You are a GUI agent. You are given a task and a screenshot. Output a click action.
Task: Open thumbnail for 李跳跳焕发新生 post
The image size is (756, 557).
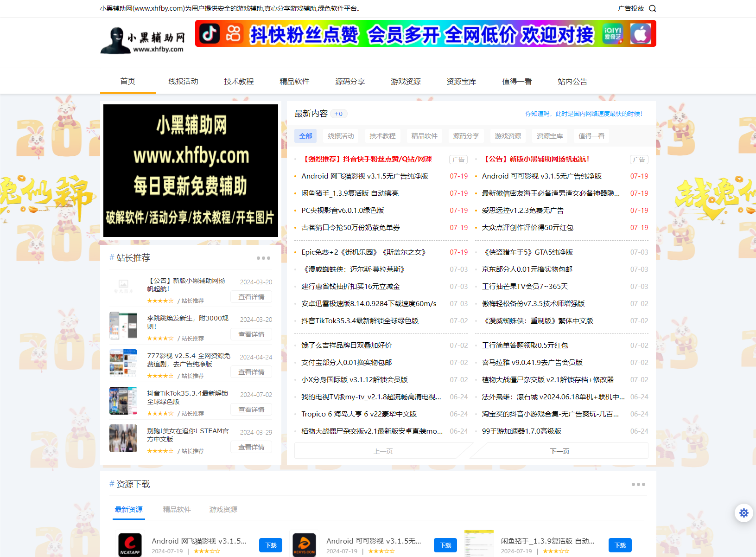tap(123, 326)
